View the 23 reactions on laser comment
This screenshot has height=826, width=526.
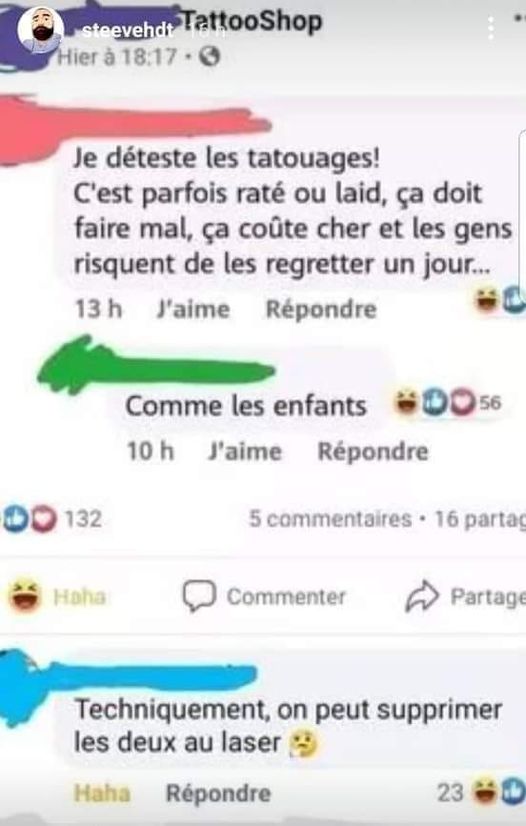(x=481, y=792)
